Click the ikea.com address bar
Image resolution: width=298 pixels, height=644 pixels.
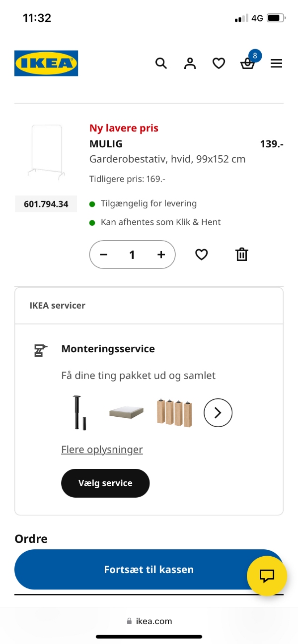(x=149, y=621)
